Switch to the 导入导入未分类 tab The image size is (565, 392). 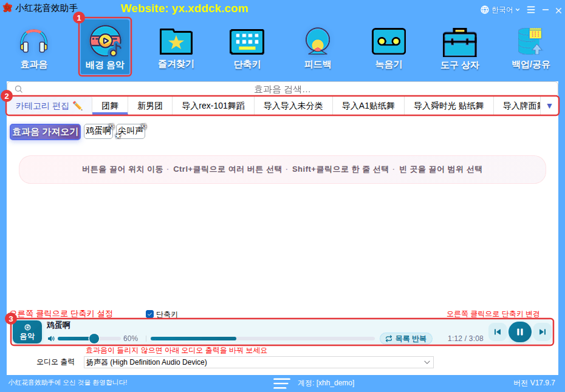293,106
